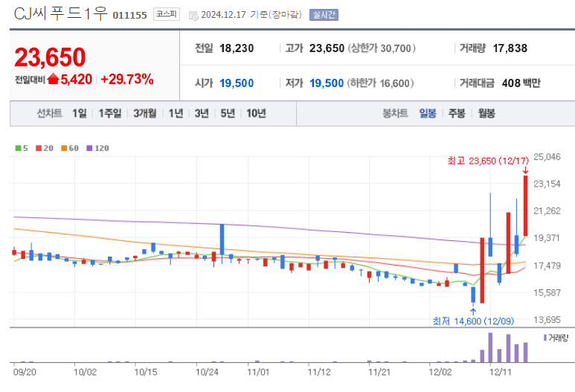The image size is (575, 392).
Task: Click the 코스피 market label
Action: [x=167, y=14]
